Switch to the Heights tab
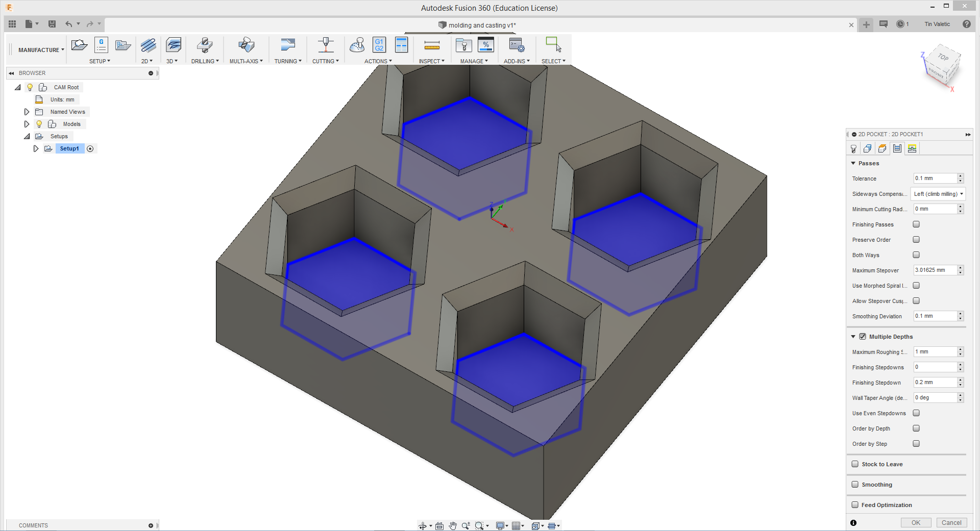Image resolution: width=980 pixels, height=531 pixels. (882, 148)
